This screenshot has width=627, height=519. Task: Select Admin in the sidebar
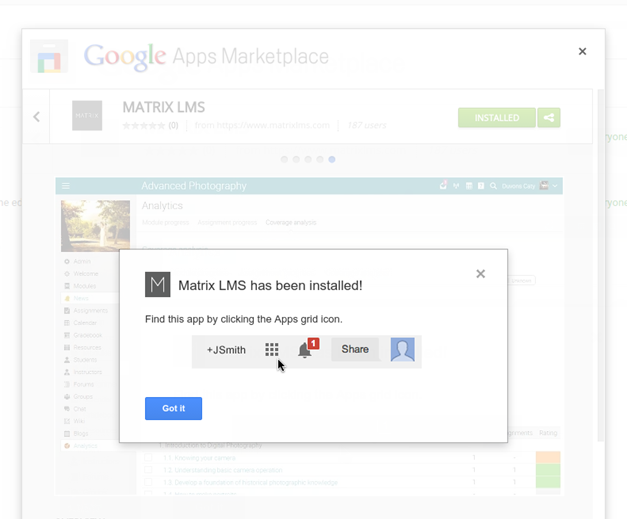[x=82, y=261]
